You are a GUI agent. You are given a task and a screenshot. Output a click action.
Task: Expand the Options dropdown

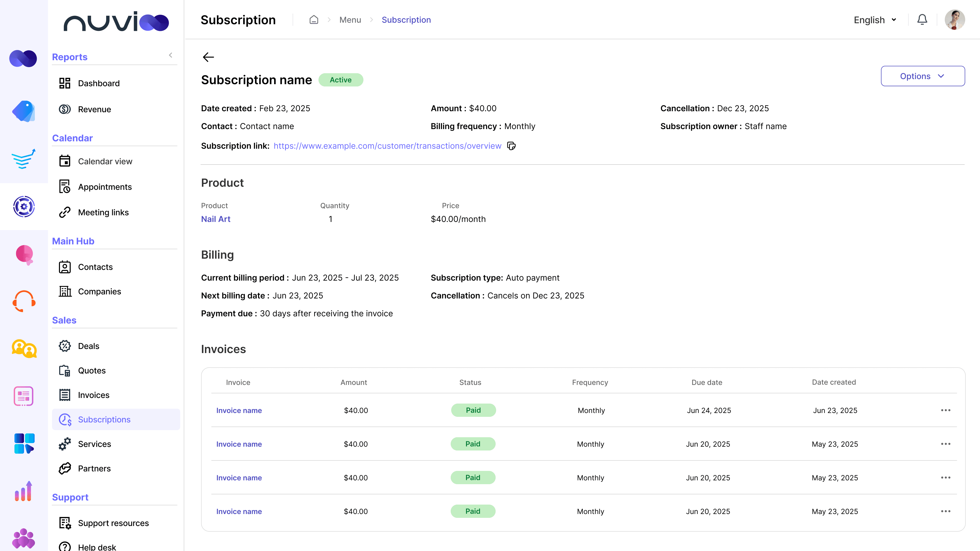pos(923,76)
